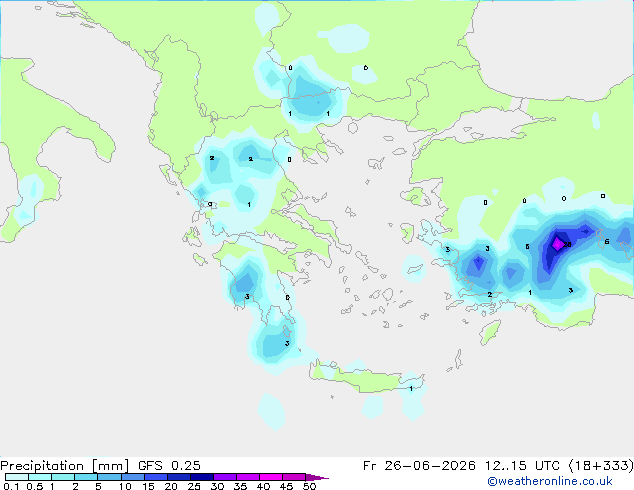Click the '30' legend label

pos(217,486)
